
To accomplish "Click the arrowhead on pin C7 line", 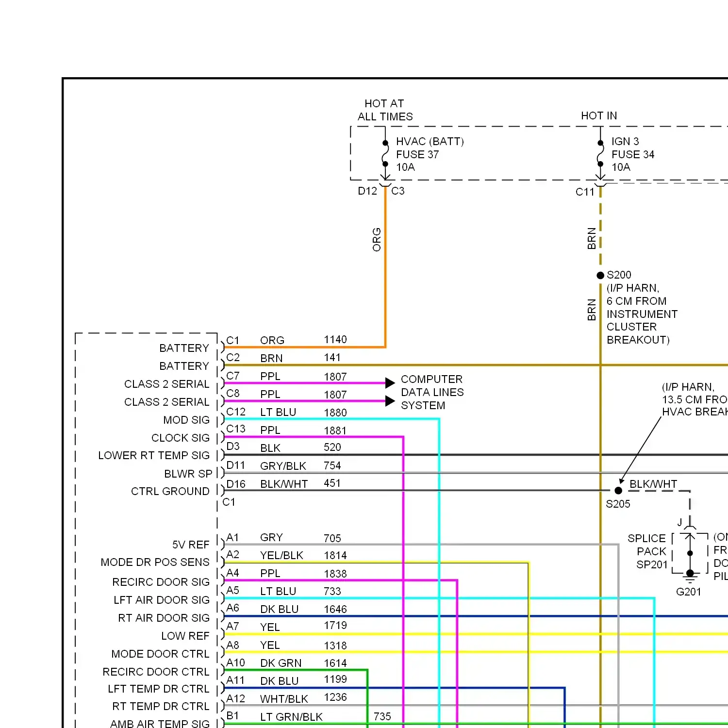I will click(390, 383).
